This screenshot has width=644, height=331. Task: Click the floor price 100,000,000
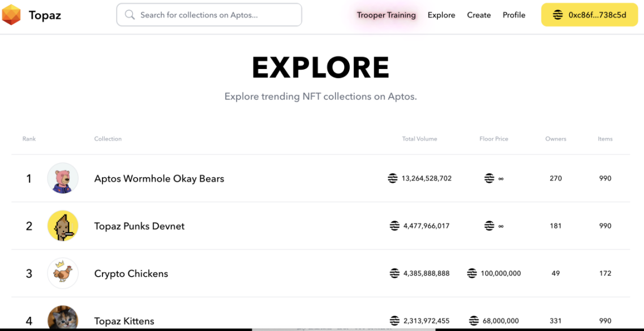(x=501, y=273)
